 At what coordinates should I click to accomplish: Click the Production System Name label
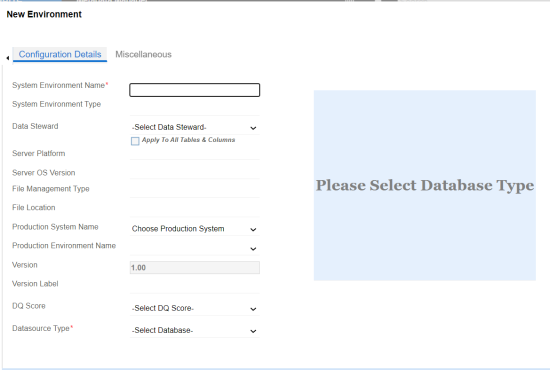[55, 227]
